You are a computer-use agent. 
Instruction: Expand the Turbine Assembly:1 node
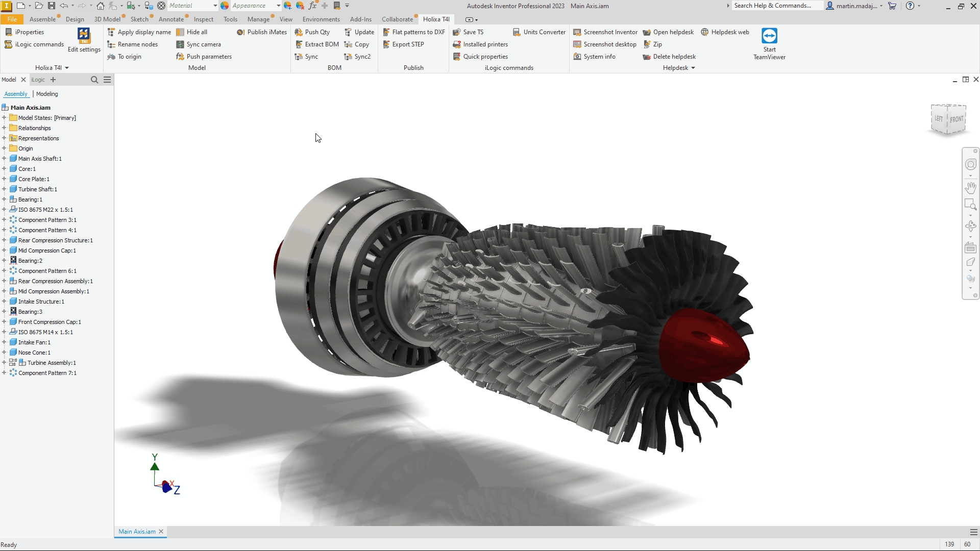(4, 363)
